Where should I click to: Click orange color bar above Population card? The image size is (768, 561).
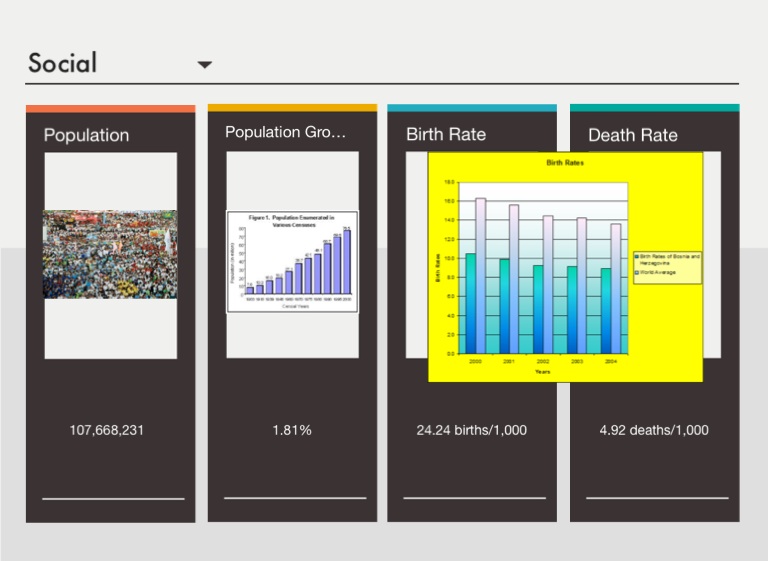coord(110,108)
